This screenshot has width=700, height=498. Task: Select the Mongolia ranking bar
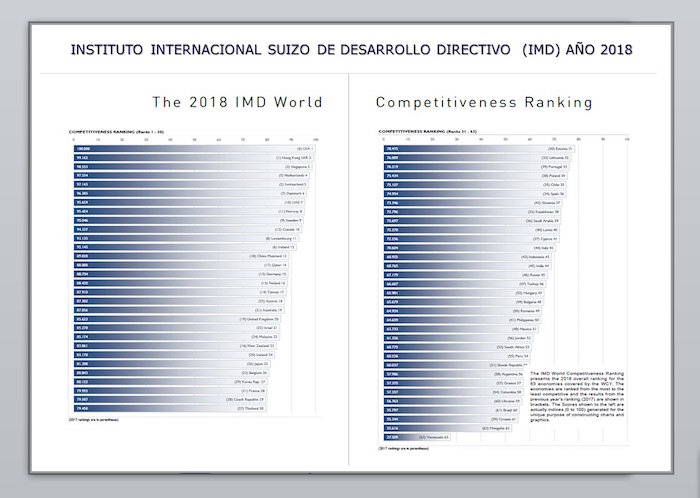point(432,428)
